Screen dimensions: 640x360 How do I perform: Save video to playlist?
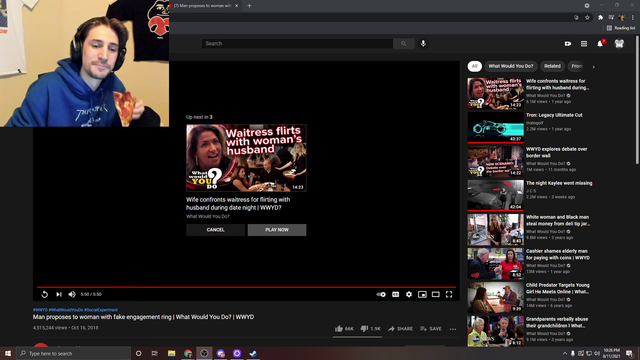(x=431, y=329)
